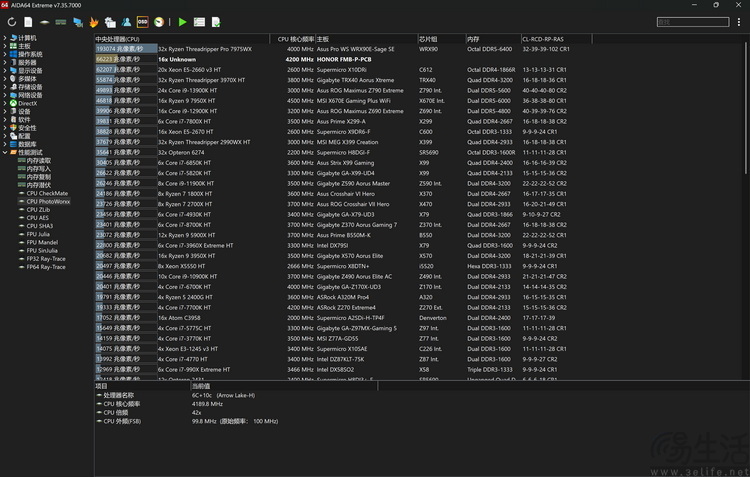Click the results list vertical scrollbar
The height and width of the screenshot is (477, 750).
(x=746, y=108)
